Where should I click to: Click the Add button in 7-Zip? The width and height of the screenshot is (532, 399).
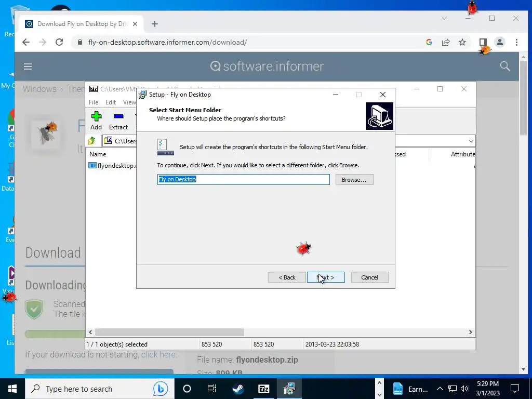click(96, 121)
